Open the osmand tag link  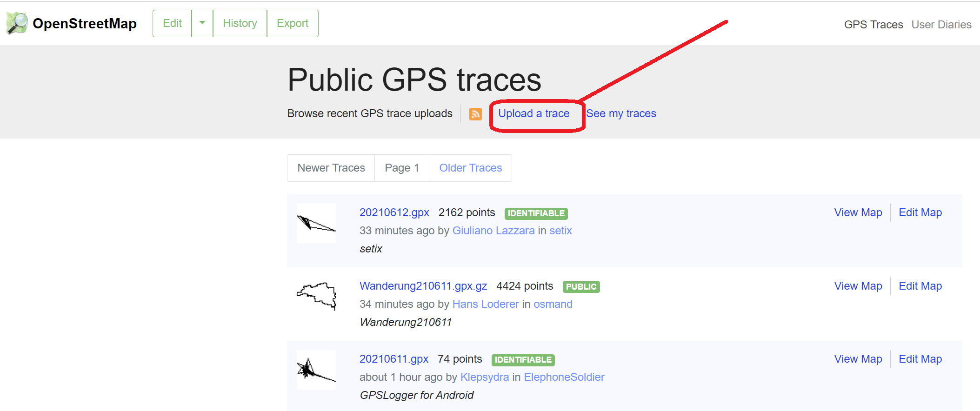553,304
